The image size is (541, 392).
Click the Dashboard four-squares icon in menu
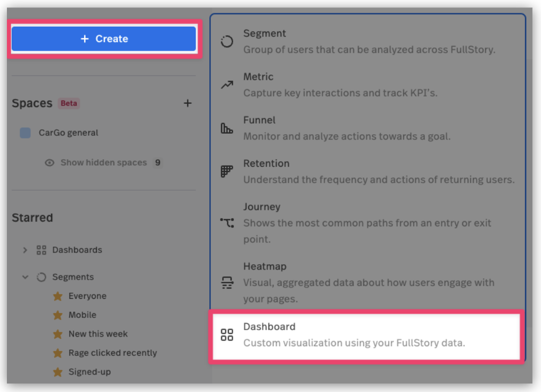coord(227,334)
